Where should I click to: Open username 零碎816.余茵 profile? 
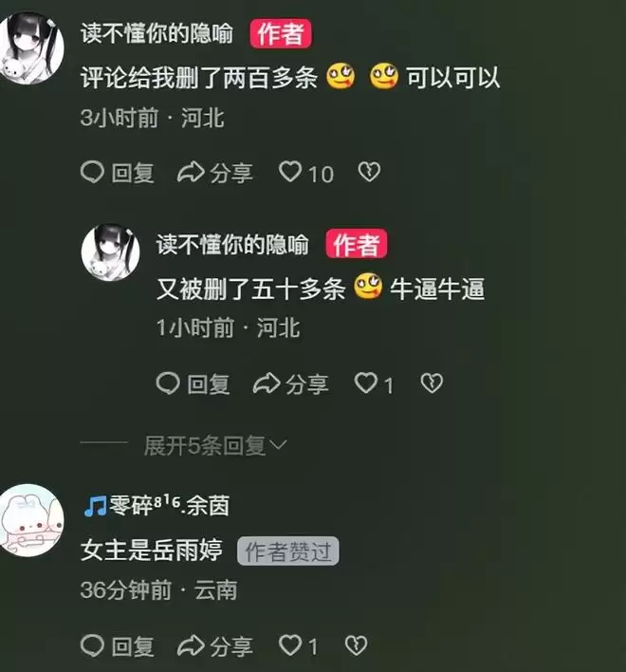[x=156, y=505]
